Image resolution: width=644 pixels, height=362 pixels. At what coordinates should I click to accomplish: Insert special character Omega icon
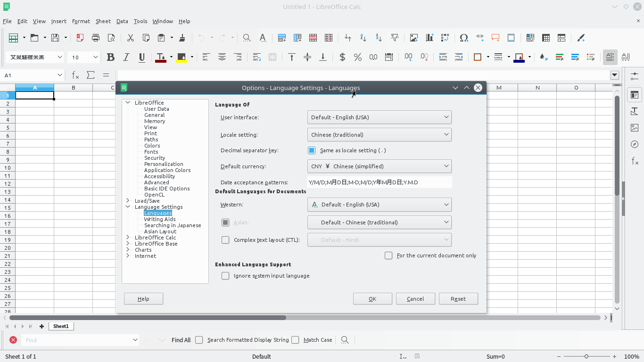[464, 38]
